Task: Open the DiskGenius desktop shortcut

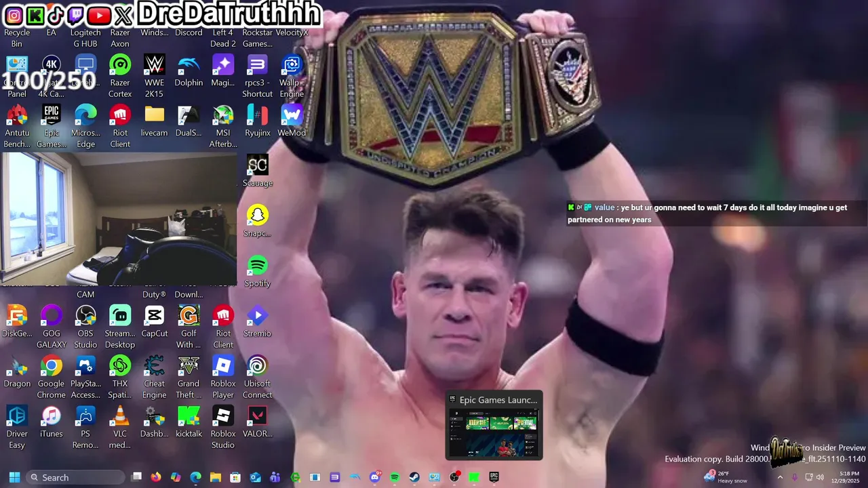Action: pos(17,321)
